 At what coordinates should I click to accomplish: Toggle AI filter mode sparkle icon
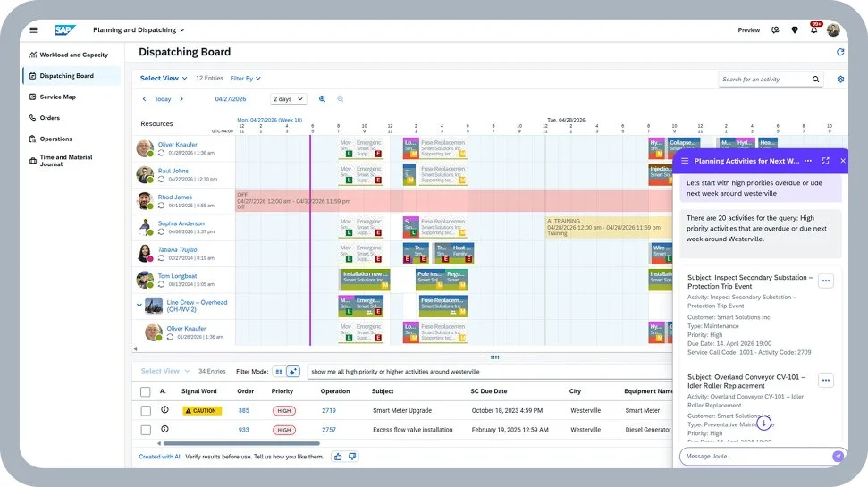(293, 372)
